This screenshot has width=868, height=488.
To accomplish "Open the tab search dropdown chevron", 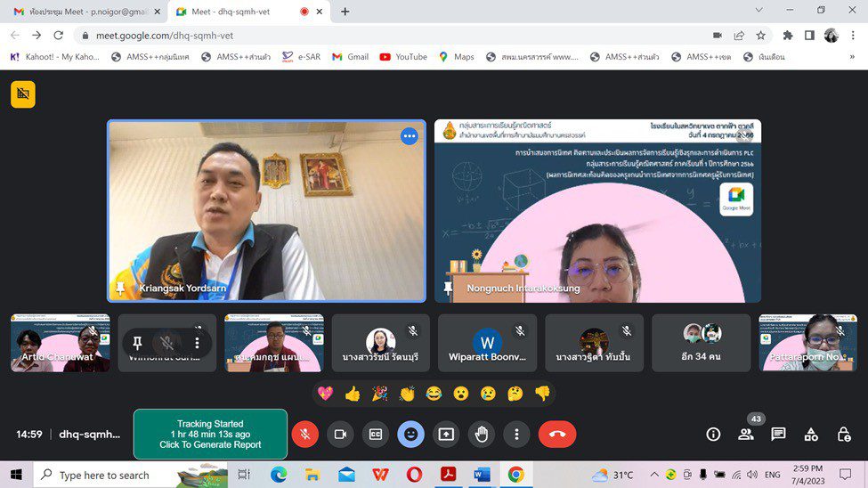I will [x=759, y=10].
